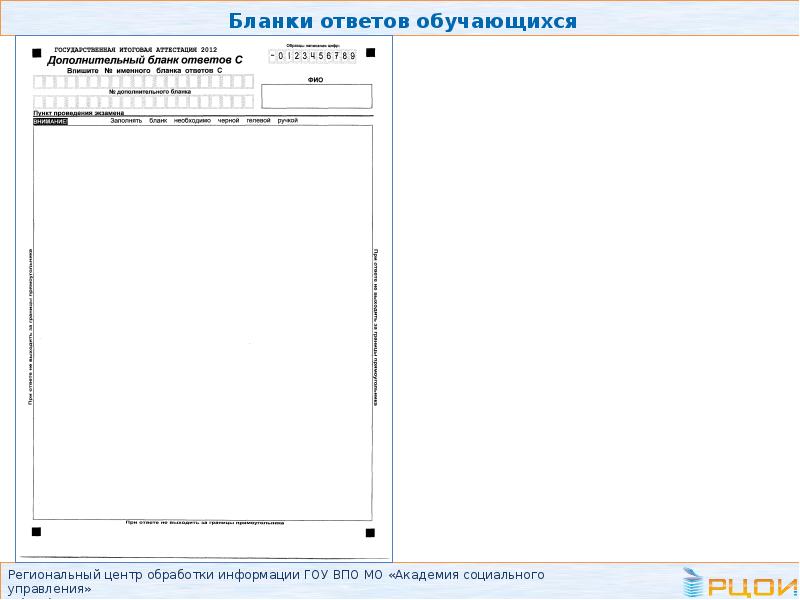Click the top-right black square marker
The height and width of the screenshot is (600, 800).
point(370,52)
